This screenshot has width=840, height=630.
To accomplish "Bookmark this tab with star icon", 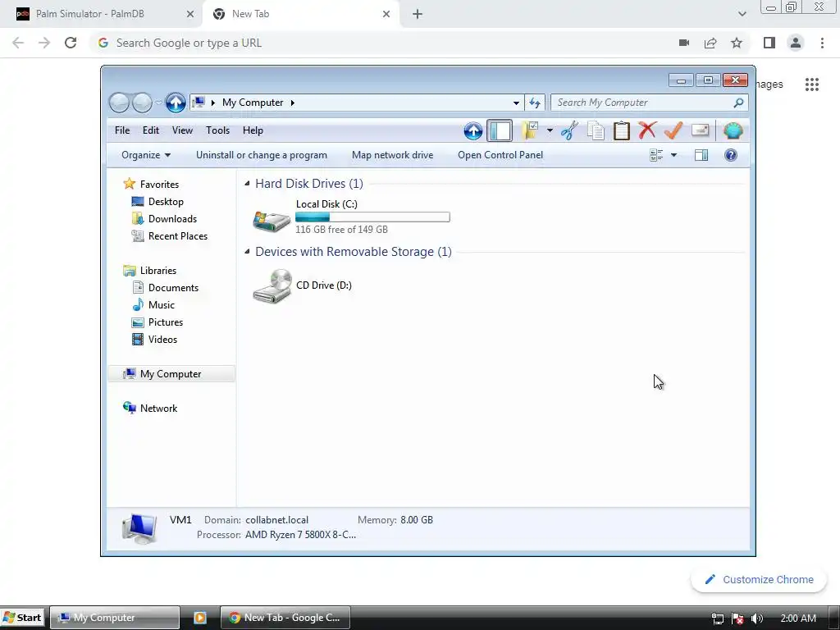I will click(x=737, y=43).
